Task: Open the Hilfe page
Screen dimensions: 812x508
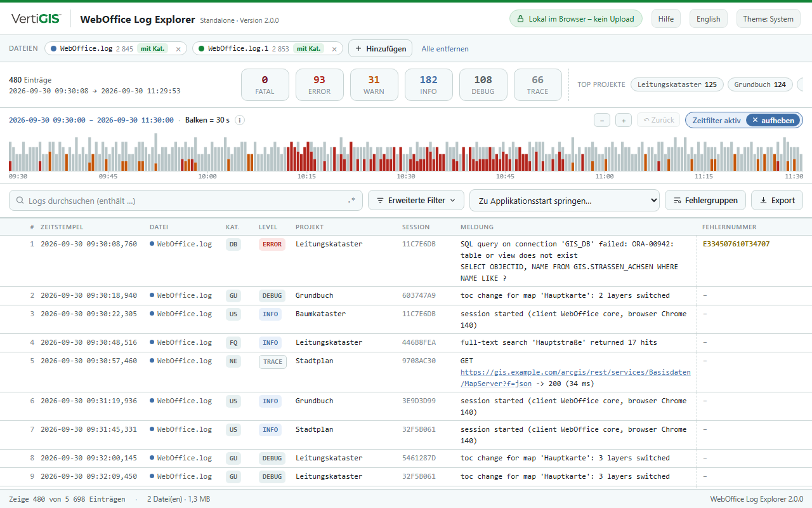Action: point(666,19)
